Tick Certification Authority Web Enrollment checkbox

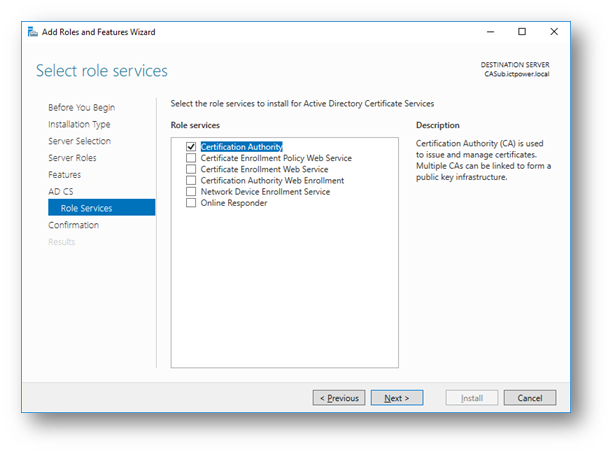[x=191, y=180]
